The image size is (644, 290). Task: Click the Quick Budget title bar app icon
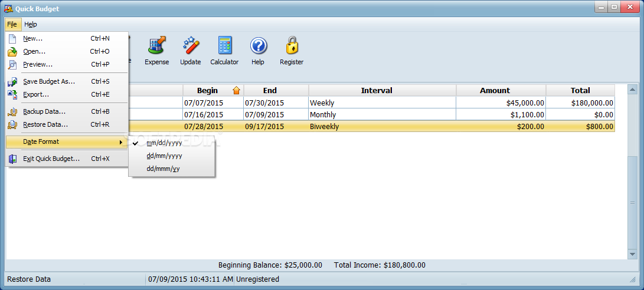coord(8,8)
